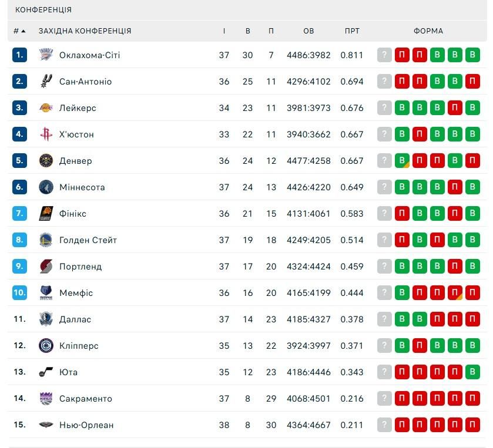Viewport: 493px width, 448px height.
Task: Click the Portland Trail Blazers logo
Action: [46, 267]
